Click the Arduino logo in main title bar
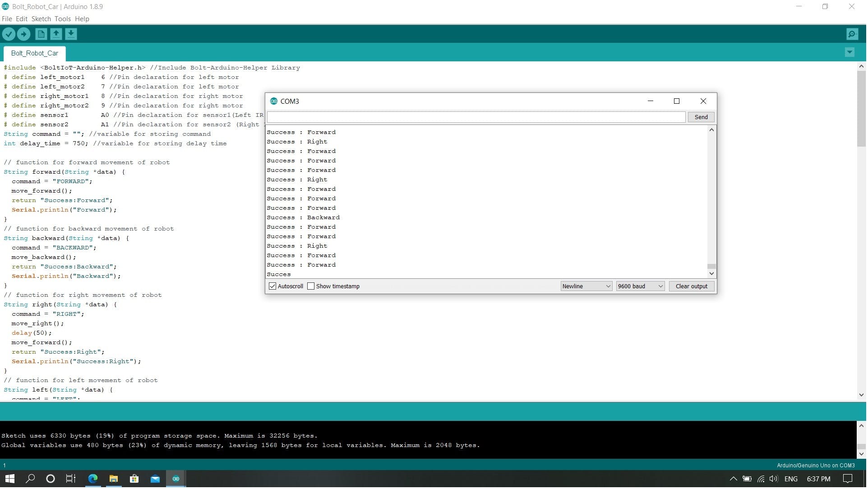868x489 pixels. click(5, 6)
